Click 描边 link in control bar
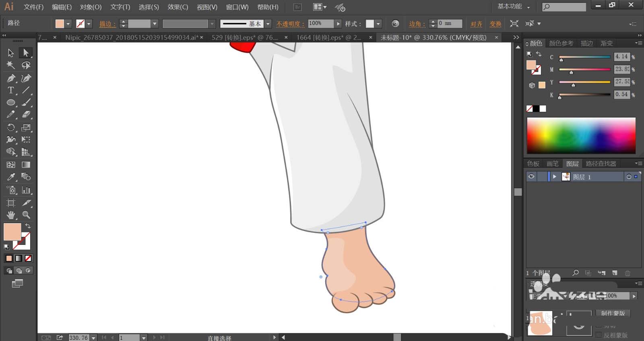Screen dimensions: 644x341 click(x=107, y=24)
